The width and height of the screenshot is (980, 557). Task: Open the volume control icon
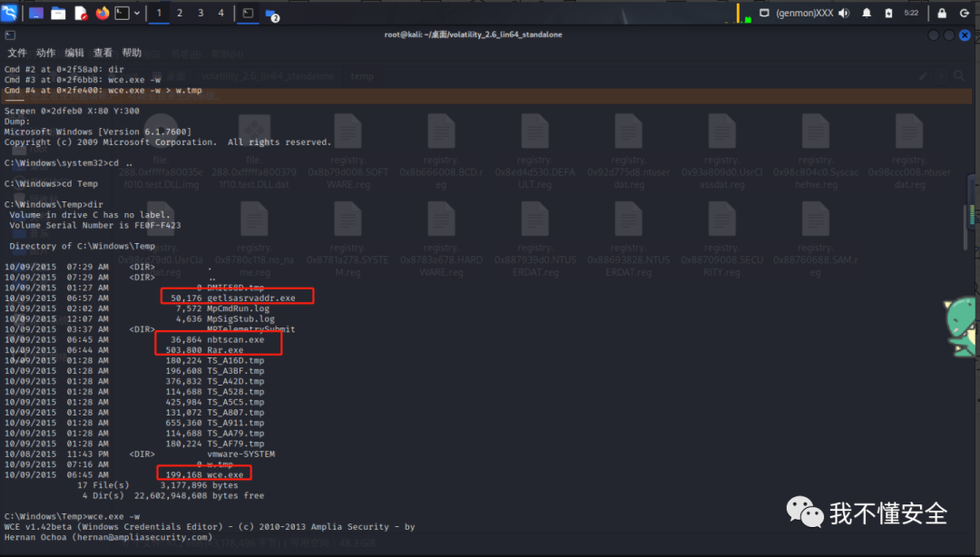[x=844, y=13]
